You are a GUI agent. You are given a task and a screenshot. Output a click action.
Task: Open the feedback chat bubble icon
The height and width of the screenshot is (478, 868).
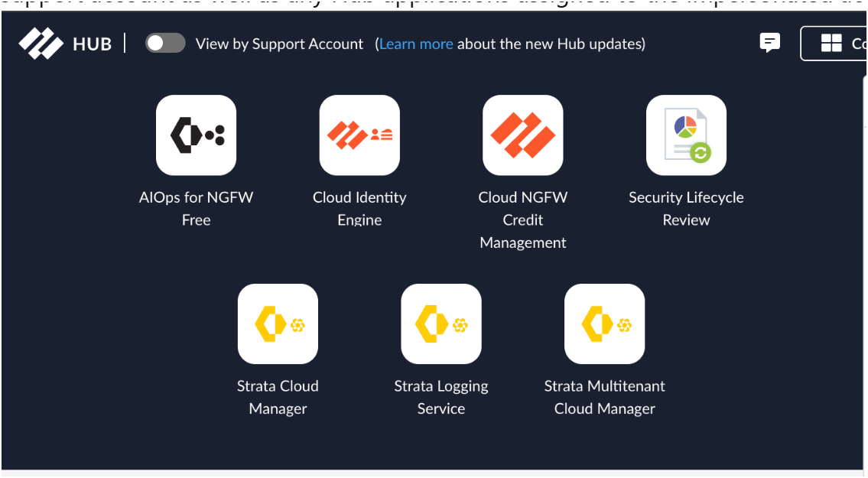click(770, 43)
